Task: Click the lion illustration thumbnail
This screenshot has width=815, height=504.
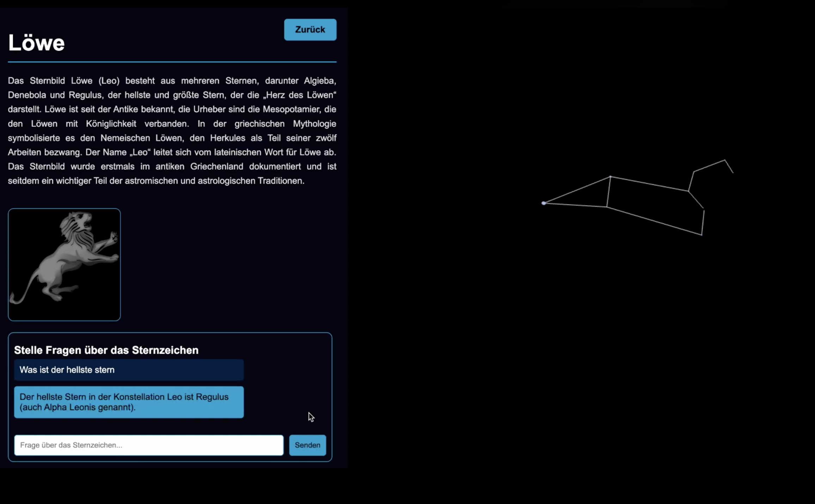Action: 64,264
